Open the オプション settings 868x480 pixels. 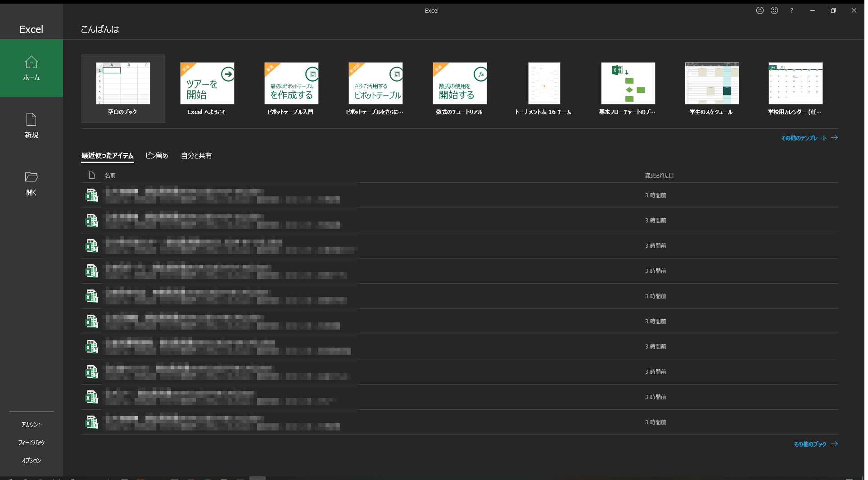[x=32, y=461]
